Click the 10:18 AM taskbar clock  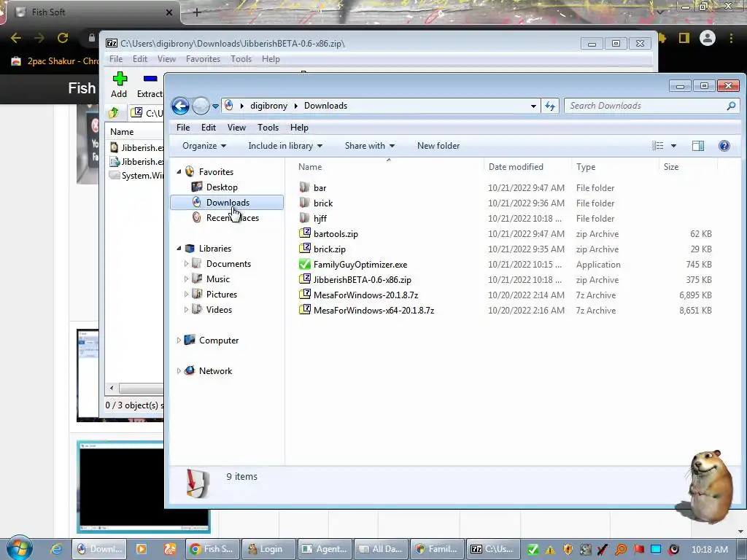(x=709, y=550)
